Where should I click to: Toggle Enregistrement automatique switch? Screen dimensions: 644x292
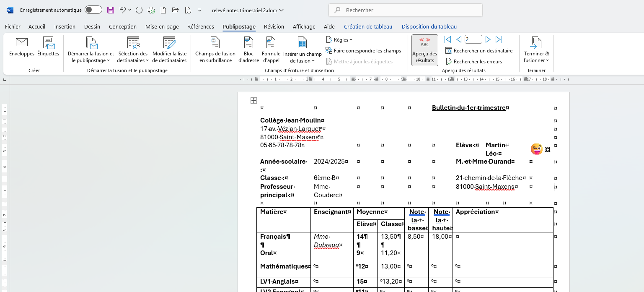(93, 10)
